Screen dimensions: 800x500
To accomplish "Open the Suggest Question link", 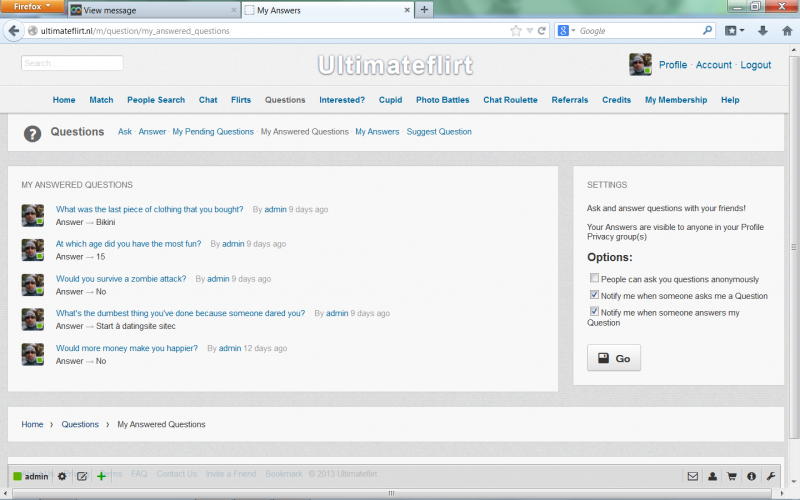I will point(439,132).
